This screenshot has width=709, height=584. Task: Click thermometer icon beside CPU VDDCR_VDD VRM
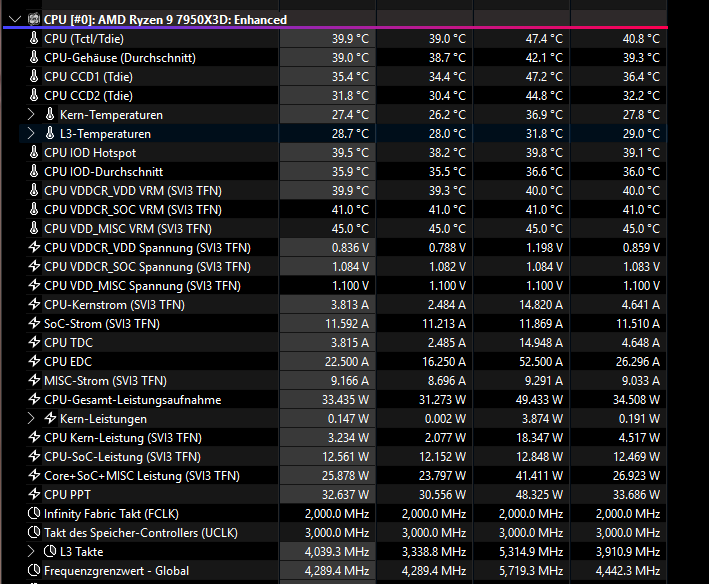tap(34, 190)
